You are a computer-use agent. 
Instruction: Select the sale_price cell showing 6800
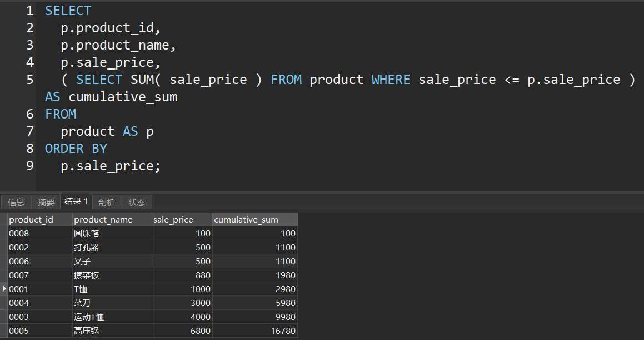click(201, 331)
